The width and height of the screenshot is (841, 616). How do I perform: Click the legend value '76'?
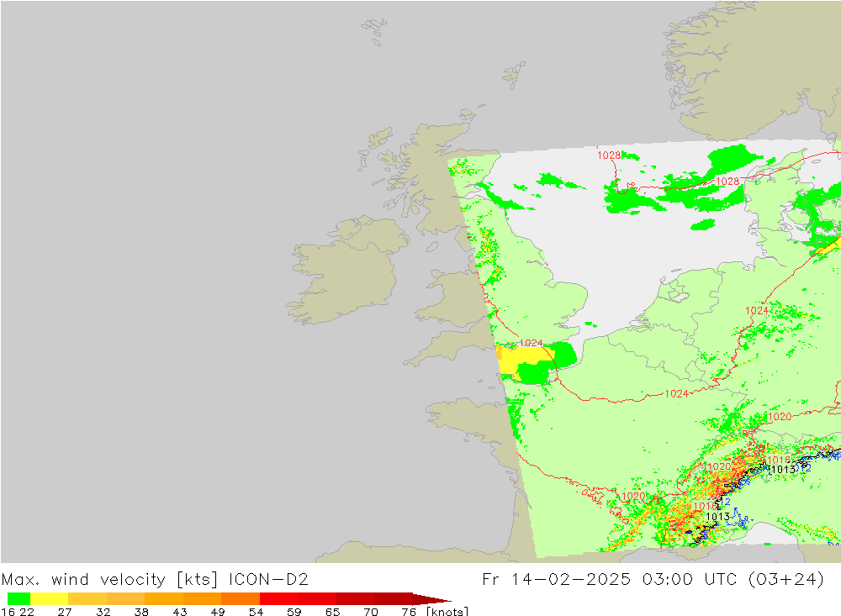(x=409, y=612)
